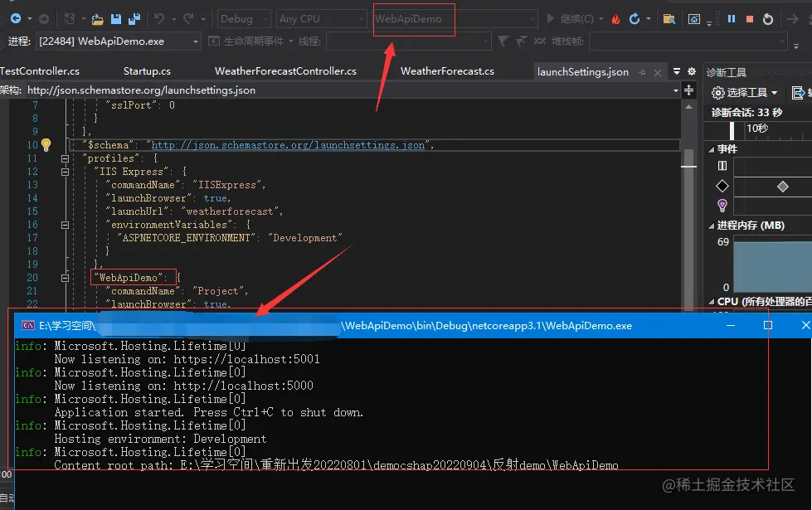Viewport: 812px width, 510px height.
Task: Open the Any CPU platform dropdown
Action: tap(321, 19)
